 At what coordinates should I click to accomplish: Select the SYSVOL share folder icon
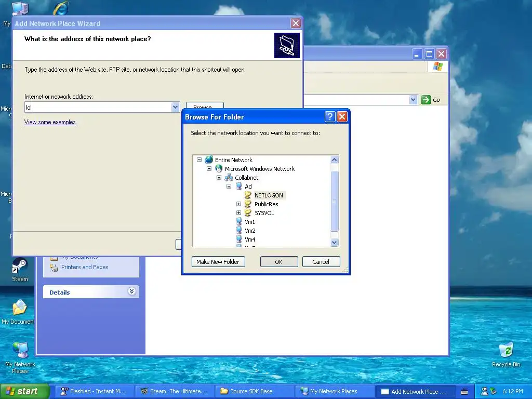(x=248, y=212)
